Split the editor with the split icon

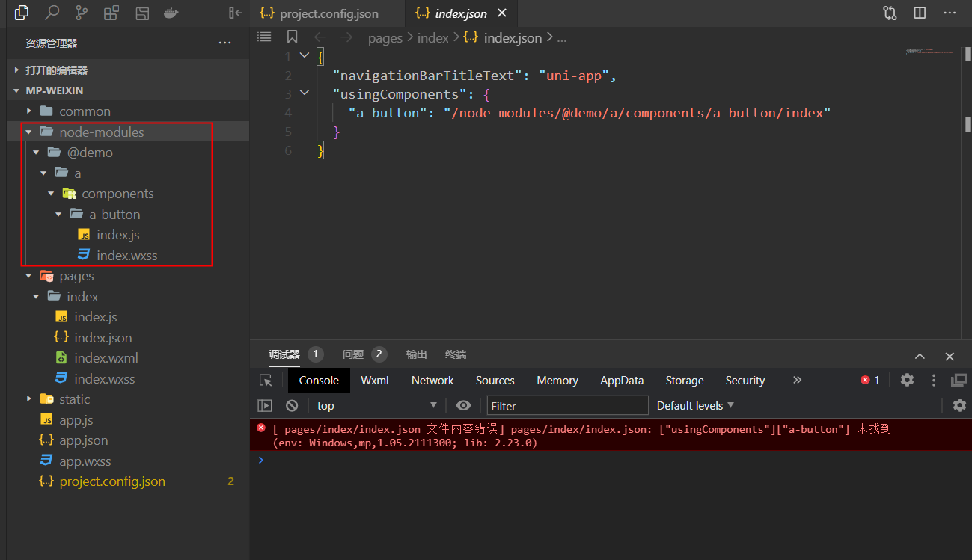(920, 13)
